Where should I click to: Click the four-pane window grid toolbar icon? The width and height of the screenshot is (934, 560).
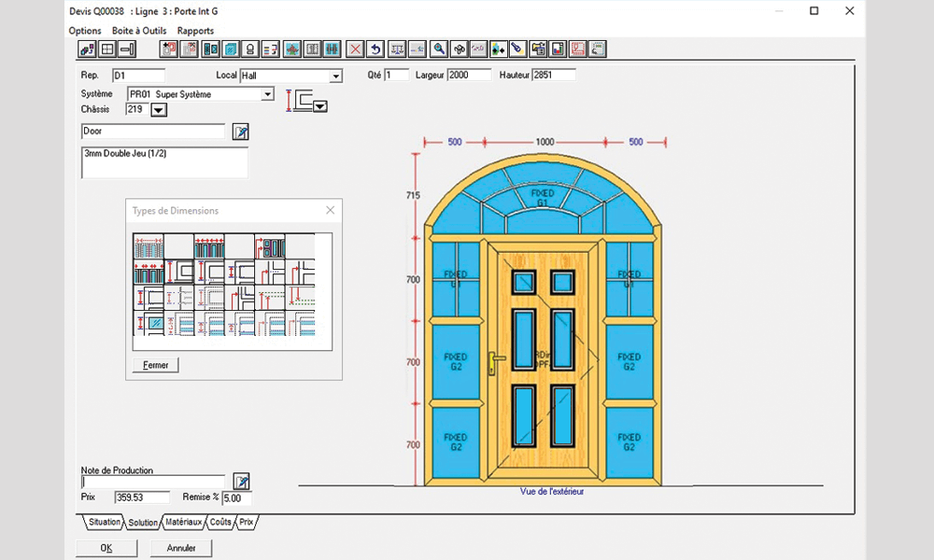[107, 49]
